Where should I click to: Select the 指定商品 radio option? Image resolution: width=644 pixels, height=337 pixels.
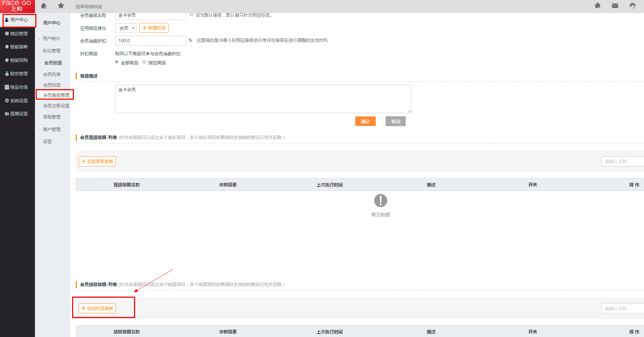coord(145,62)
